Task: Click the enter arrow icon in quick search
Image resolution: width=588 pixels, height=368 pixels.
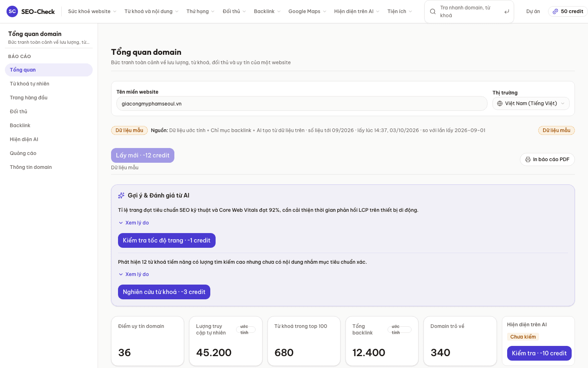Action: point(507,11)
